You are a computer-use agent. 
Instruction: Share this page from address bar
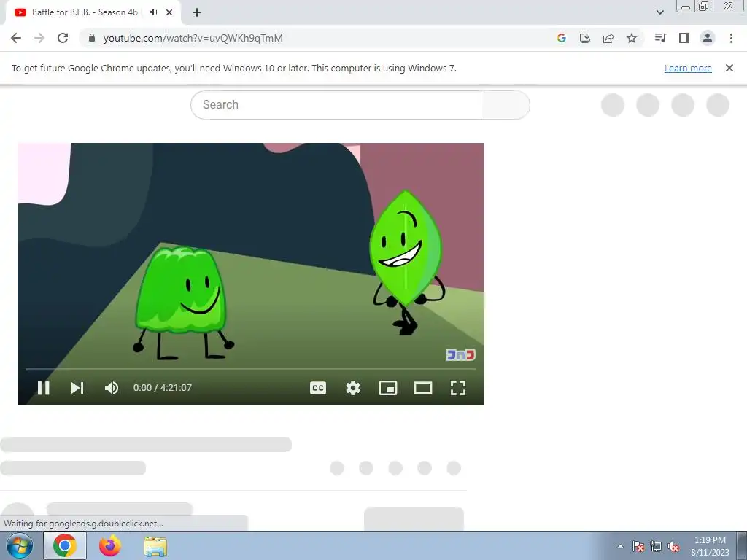tap(608, 38)
